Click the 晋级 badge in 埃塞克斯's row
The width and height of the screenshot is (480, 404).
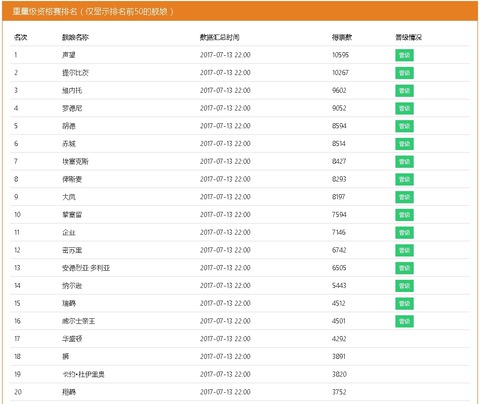(404, 162)
